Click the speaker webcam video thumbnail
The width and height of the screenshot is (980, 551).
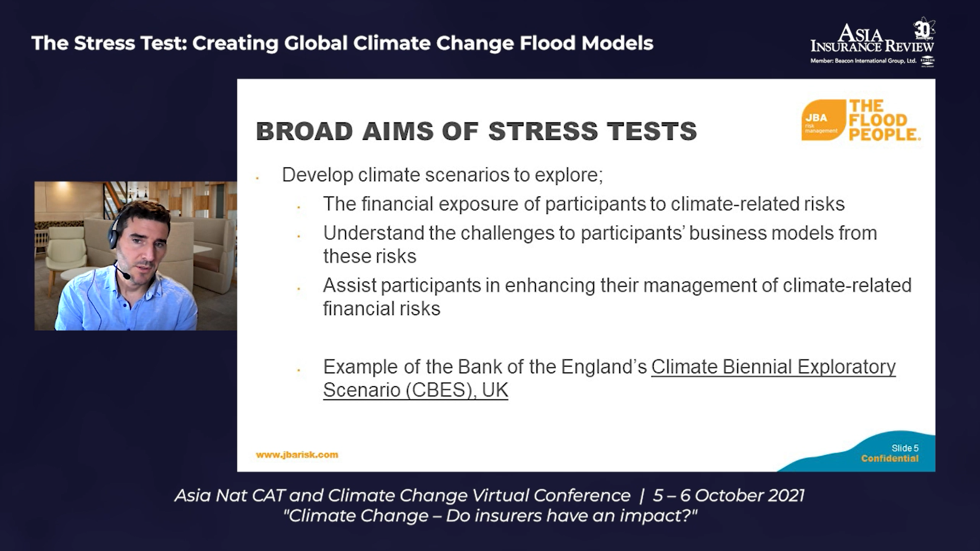136,256
